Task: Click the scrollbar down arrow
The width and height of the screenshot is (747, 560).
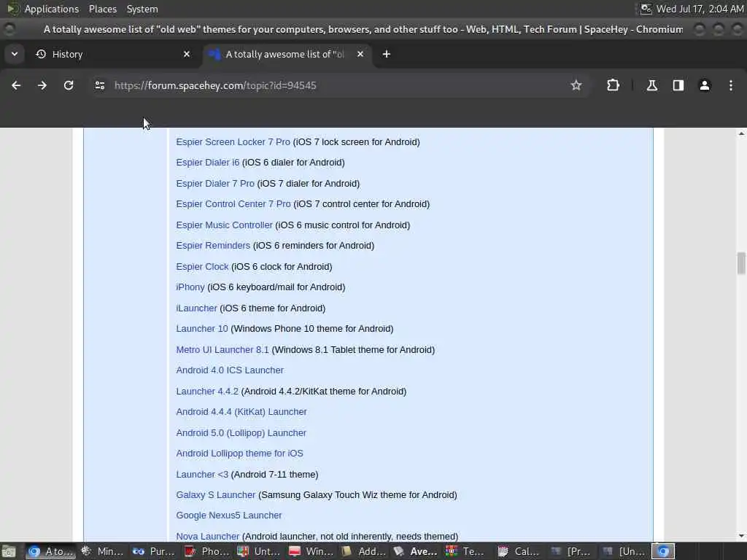Action: (741, 536)
